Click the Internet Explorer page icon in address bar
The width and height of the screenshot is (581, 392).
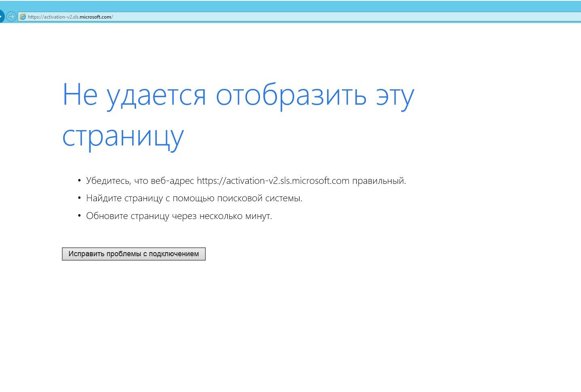pos(23,17)
